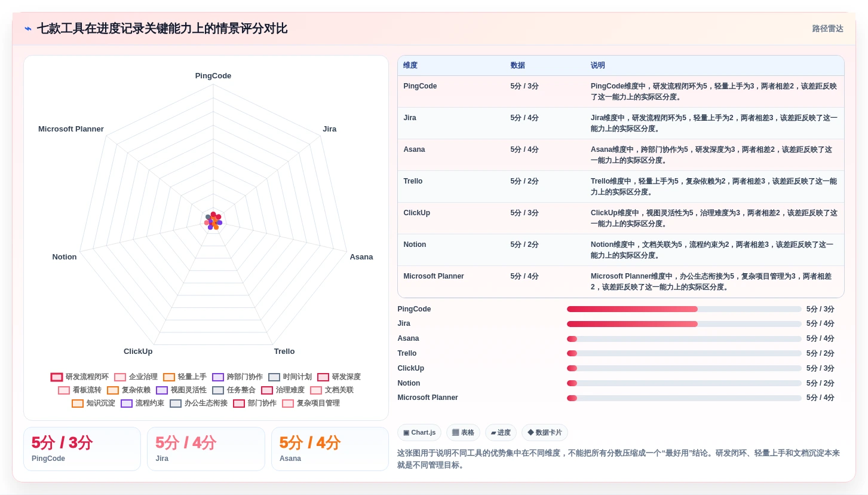This screenshot has height=495, width=868.
Task: Click the 表格 tag button
Action: [463, 433]
